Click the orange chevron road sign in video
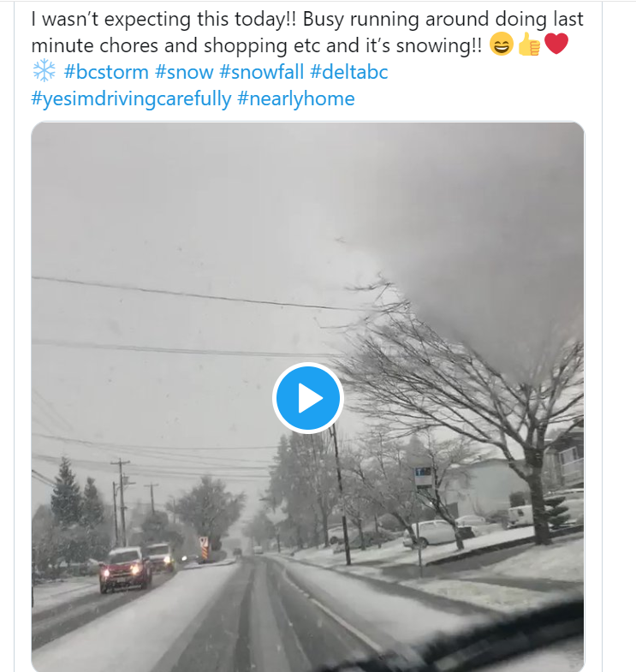 204,548
